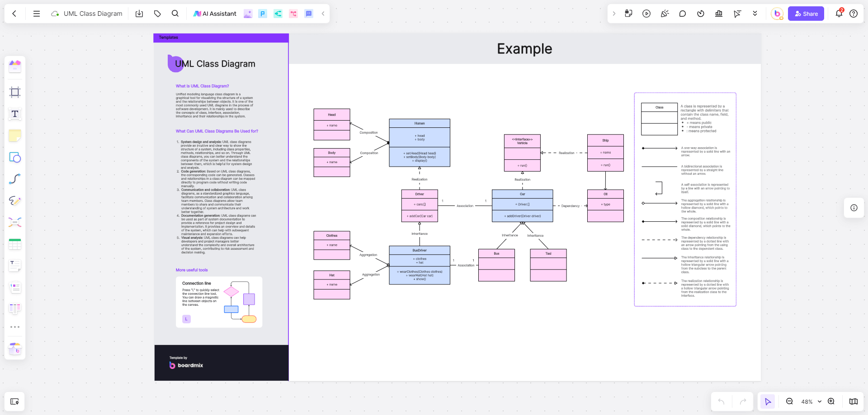Open the user avatar

[777, 14]
